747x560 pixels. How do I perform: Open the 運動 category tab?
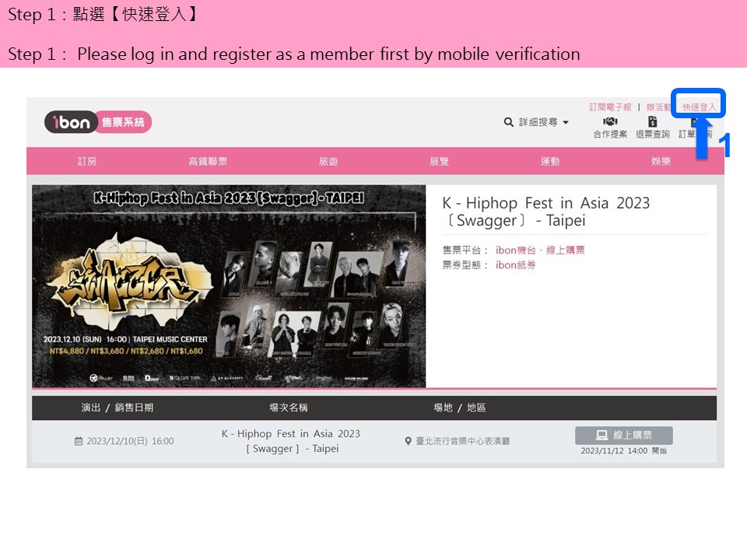click(x=550, y=161)
